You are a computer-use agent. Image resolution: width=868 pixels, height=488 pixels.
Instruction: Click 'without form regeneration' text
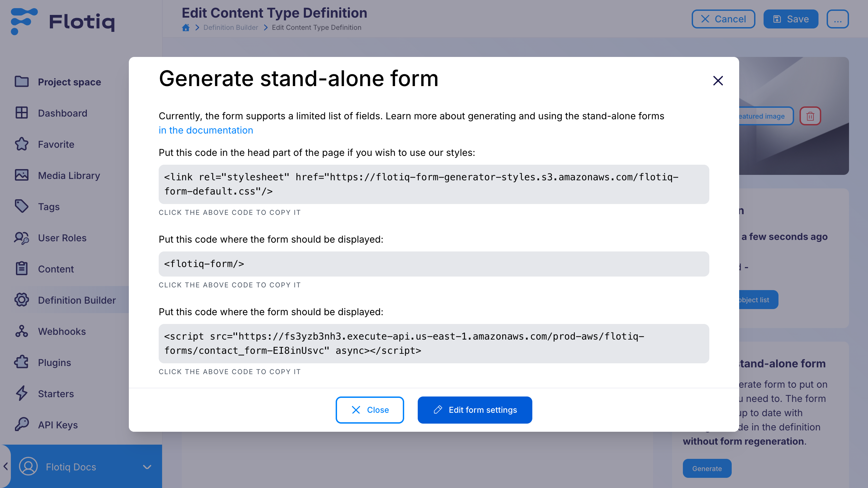click(743, 441)
